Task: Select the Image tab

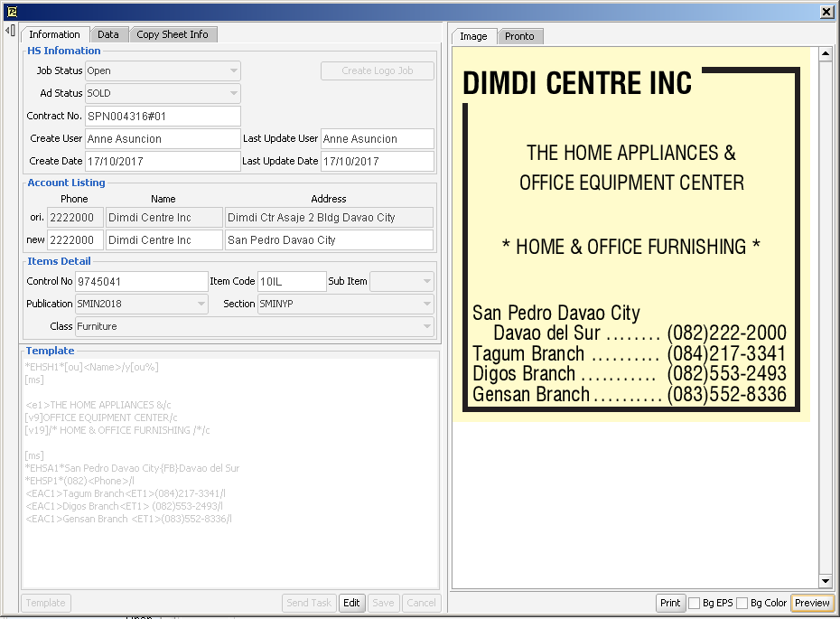Action: pos(473,36)
